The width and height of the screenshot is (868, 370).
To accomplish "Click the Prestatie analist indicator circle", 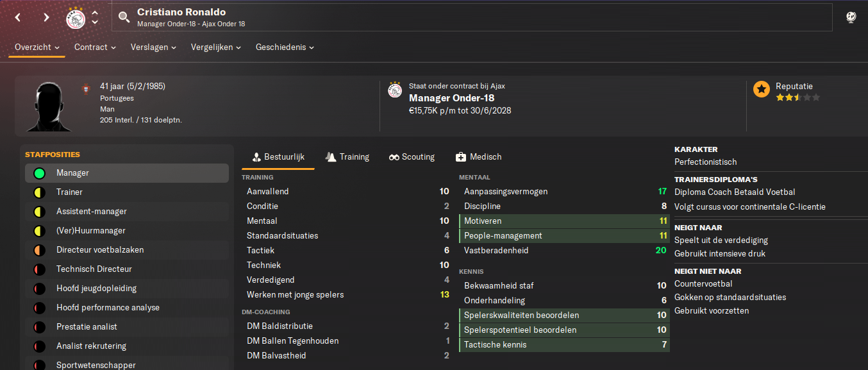I will pos(39,327).
